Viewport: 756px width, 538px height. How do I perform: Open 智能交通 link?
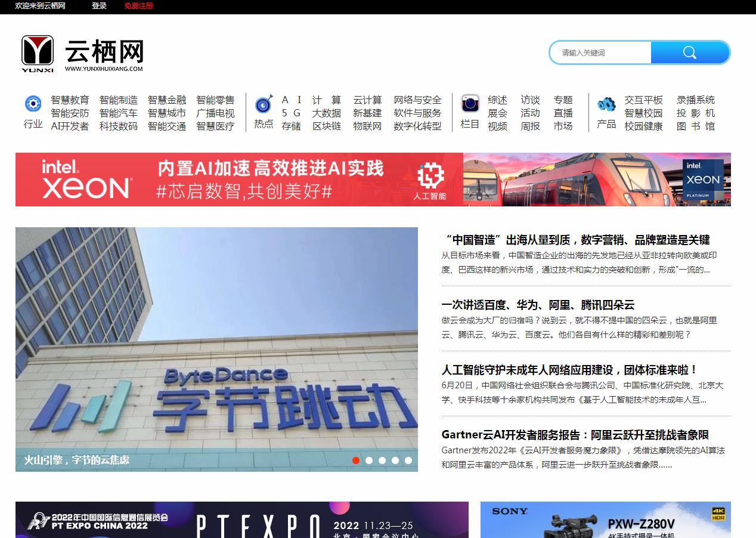[167, 126]
